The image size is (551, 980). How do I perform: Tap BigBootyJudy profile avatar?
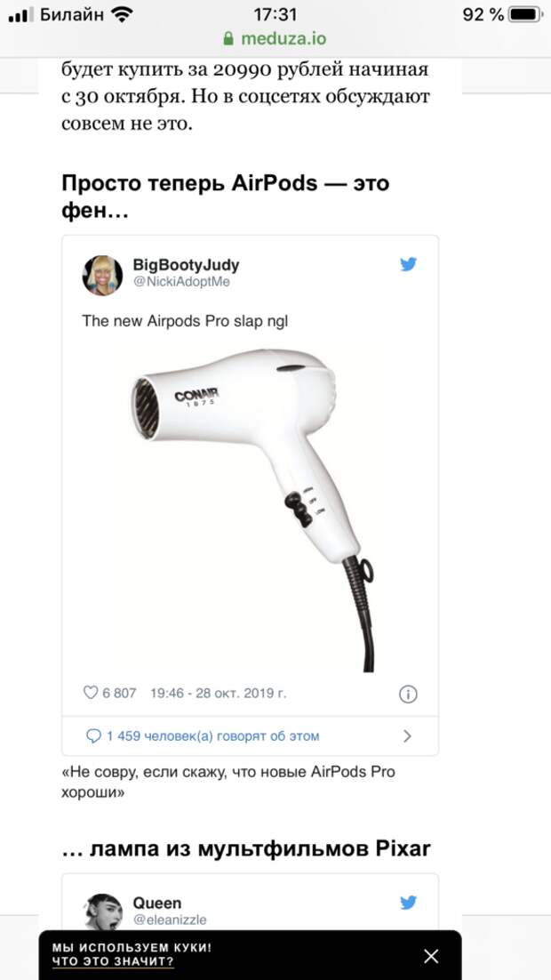point(102,275)
